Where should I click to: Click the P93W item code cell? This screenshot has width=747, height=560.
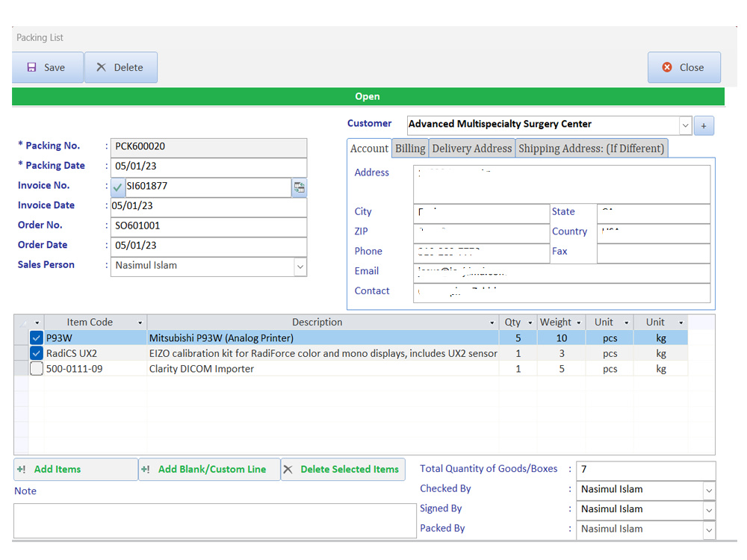96,338
